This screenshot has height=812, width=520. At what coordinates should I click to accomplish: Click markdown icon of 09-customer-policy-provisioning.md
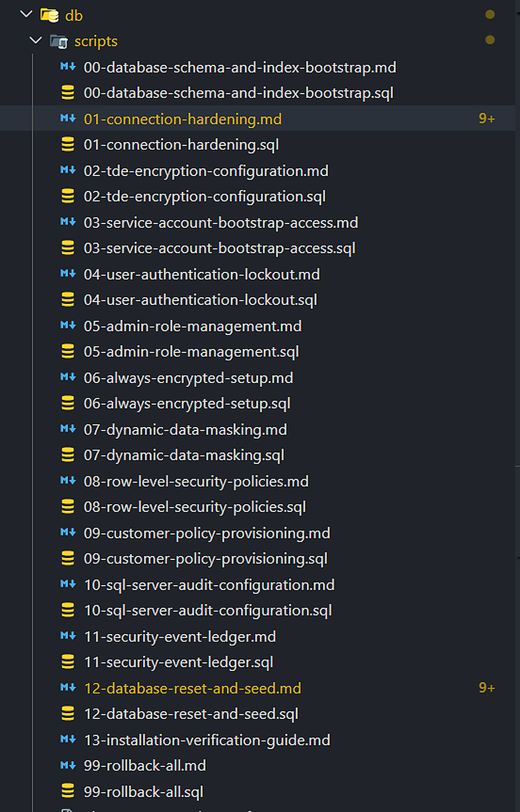(x=68, y=532)
